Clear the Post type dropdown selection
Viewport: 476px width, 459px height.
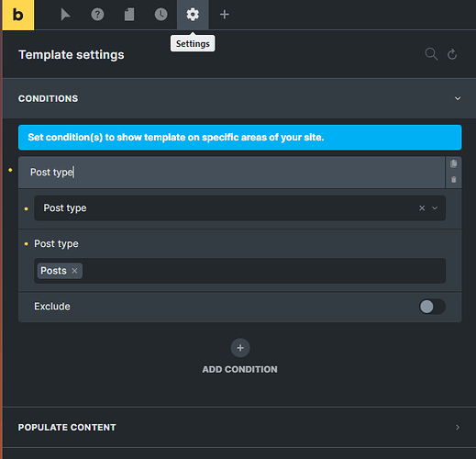tap(422, 208)
